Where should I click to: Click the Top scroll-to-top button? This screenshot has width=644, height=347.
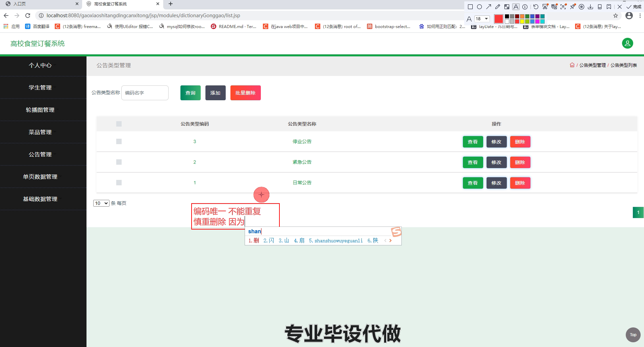(x=633, y=335)
